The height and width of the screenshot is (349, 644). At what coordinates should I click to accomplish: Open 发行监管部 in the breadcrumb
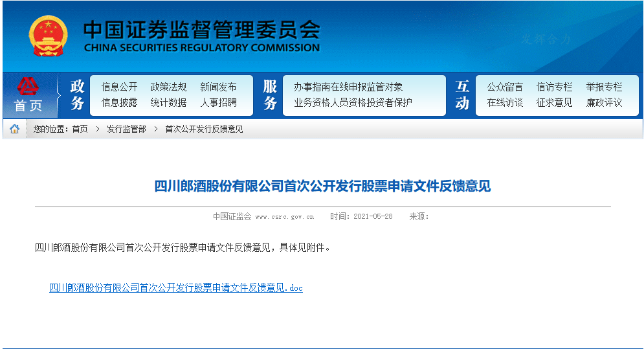pos(126,129)
